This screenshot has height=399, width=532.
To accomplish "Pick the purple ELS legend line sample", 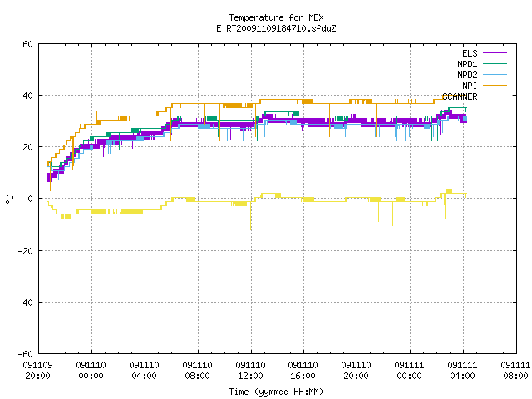I will (495, 53).
